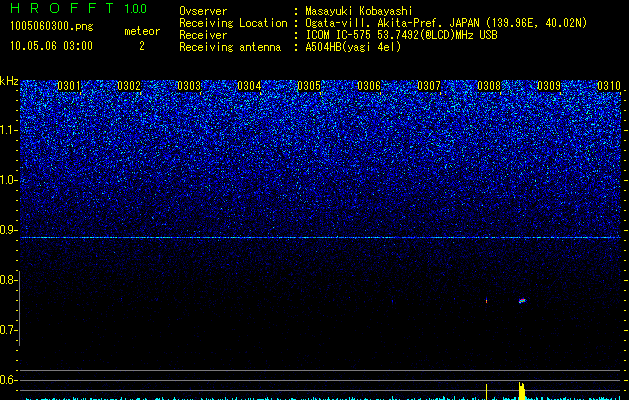Viewport: 629px width, 400px height.
Task: Click the 0303 time marker
Action: point(189,86)
